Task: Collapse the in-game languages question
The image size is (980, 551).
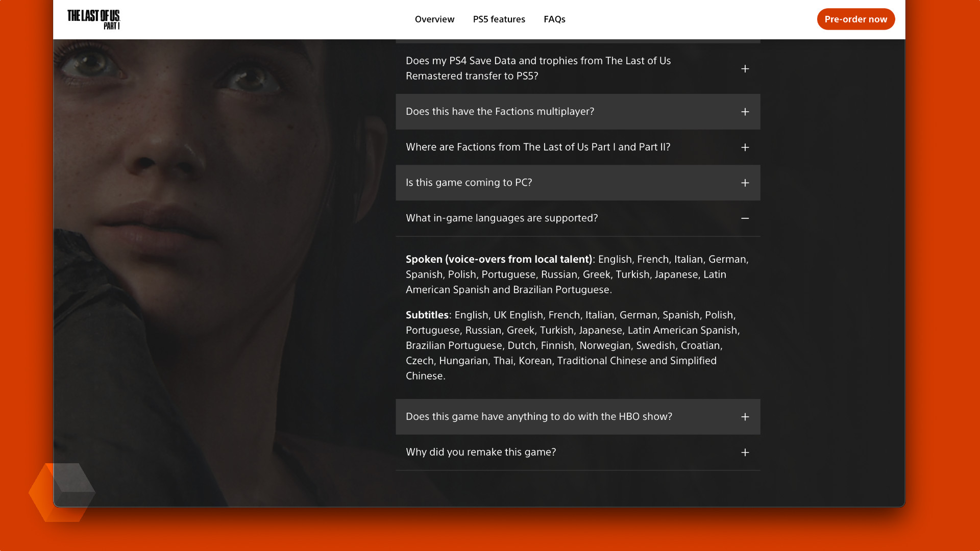Action: pos(578,218)
